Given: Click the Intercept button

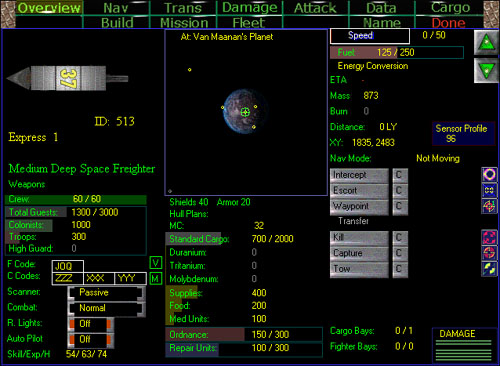Looking at the screenshot, I should pyautogui.click(x=359, y=175).
